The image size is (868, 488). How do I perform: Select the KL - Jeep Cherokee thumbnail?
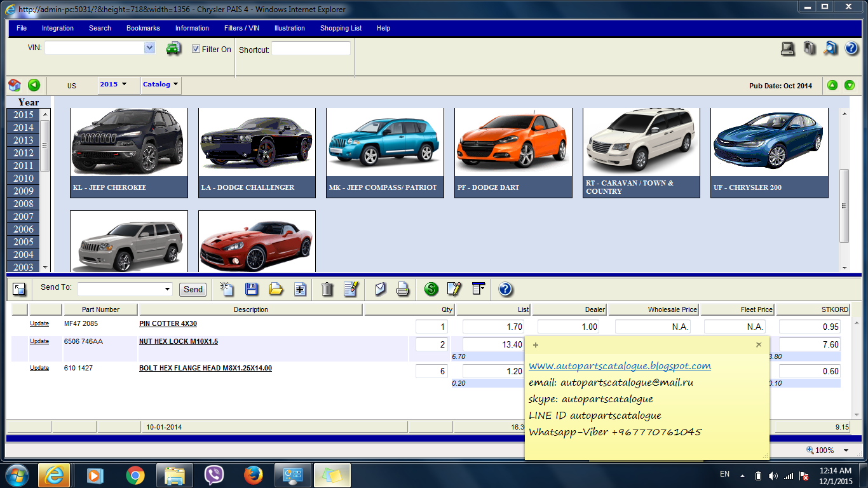[129, 153]
